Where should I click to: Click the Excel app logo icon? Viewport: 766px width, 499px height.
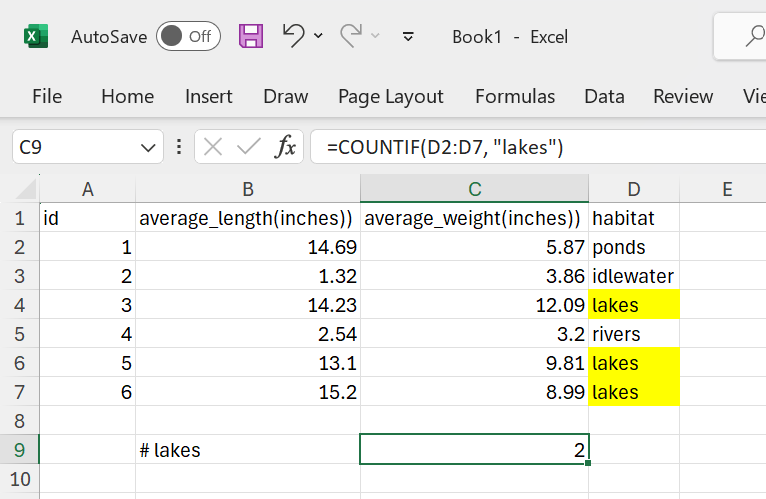coord(36,37)
